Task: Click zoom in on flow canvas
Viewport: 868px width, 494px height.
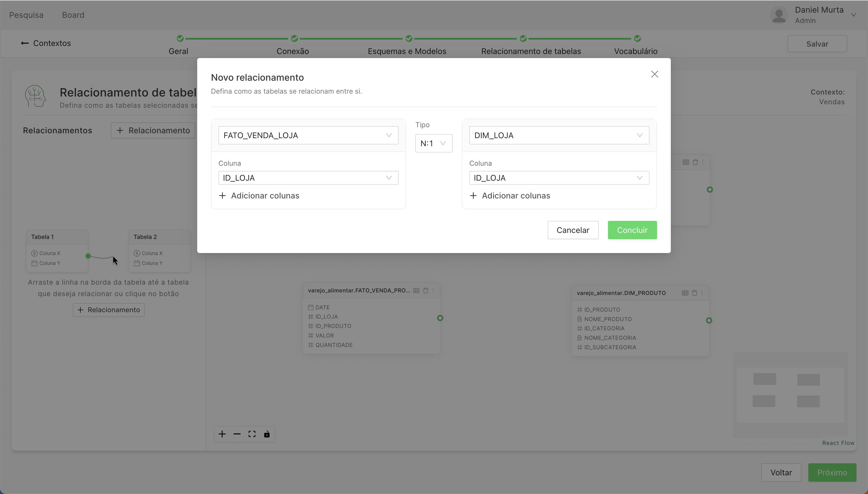Action: point(222,434)
